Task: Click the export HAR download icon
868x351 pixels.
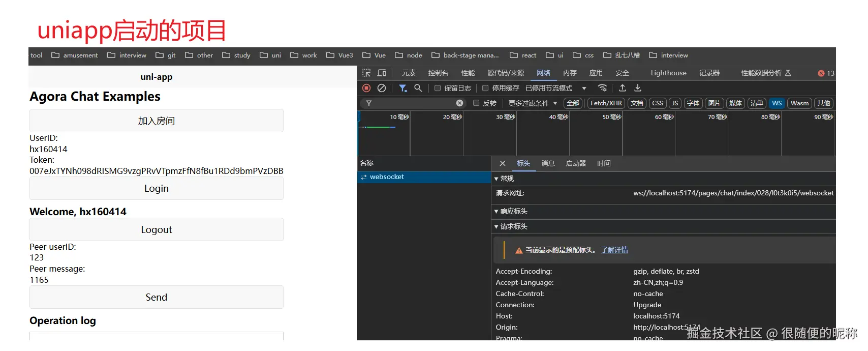Action: pyautogui.click(x=638, y=88)
